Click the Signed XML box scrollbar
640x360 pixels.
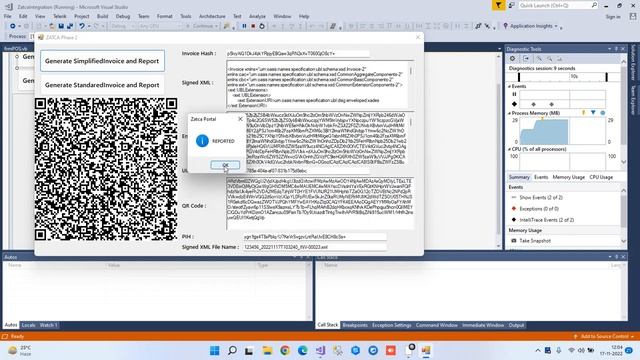pos(411,84)
